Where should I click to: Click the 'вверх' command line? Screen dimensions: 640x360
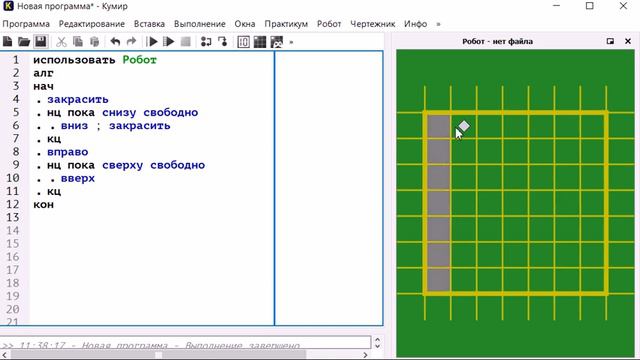coord(78,178)
